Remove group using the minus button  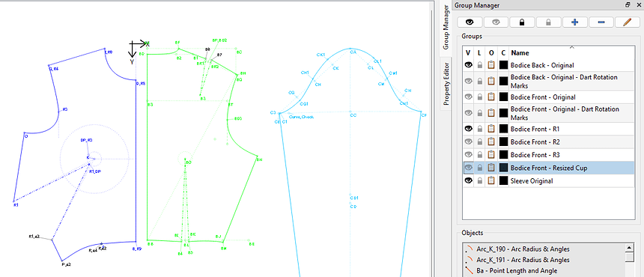point(601,22)
